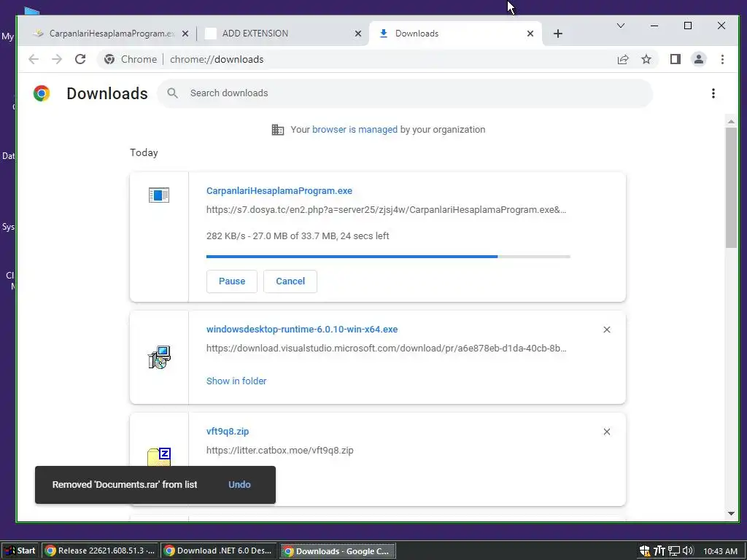The height and width of the screenshot is (560, 747).
Task: Open the Start menu on taskbar
Action: pos(19,551)
